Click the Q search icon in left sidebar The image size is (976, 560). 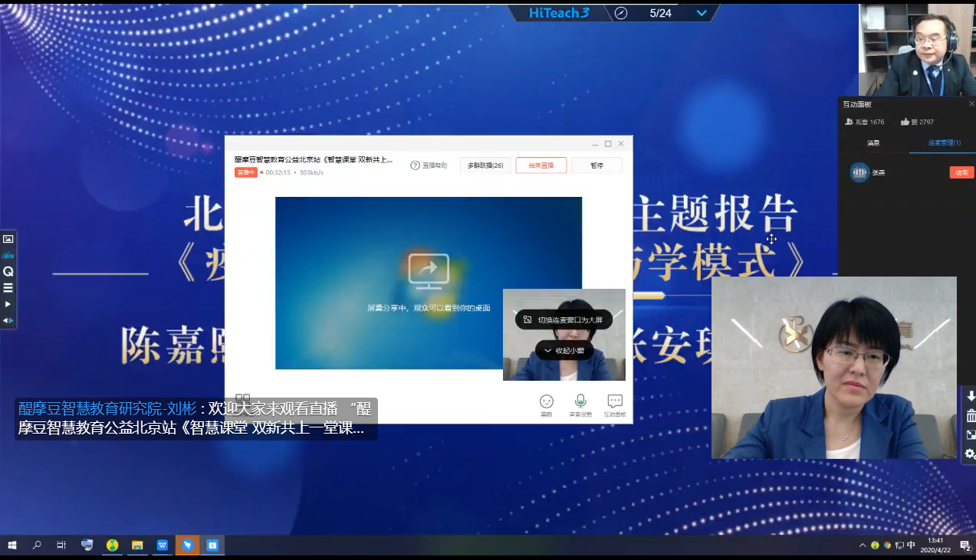coord(8,271)
